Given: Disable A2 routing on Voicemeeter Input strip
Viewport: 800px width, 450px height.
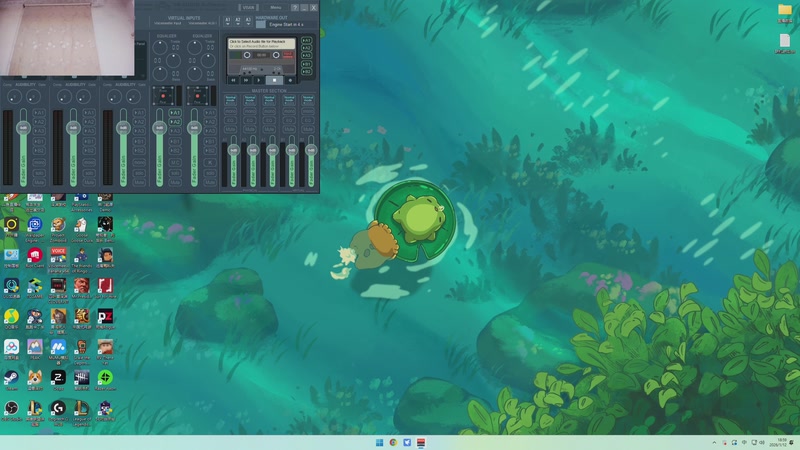Looking at the screenshot, I should click(x=175, y=122).
